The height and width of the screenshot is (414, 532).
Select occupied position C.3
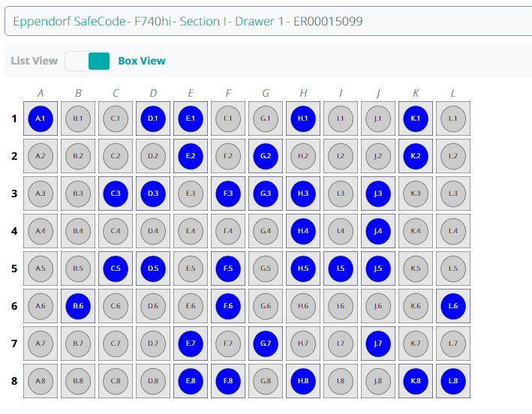pos(116,193)
